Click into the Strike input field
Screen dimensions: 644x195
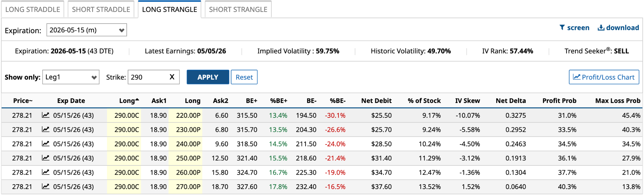click(x=148, y=77)
